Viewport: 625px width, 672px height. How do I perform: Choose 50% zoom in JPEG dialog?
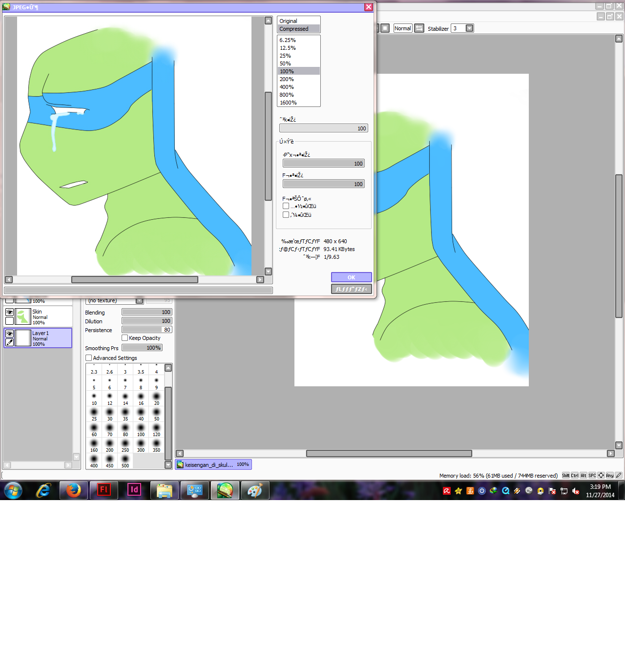pyautogui.click(x=299, y=63)
